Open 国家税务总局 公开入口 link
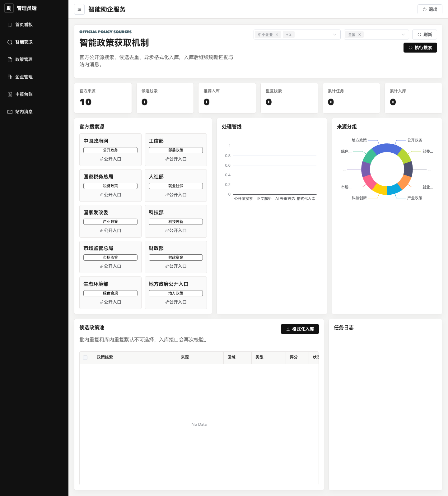 point(110,195)
